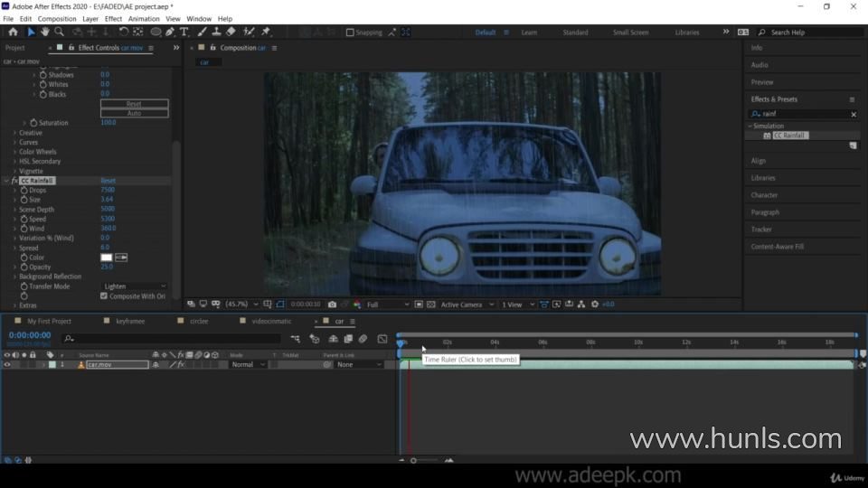
Task: Uncheck Composite With Original checkbox
Action: point(104,296)
